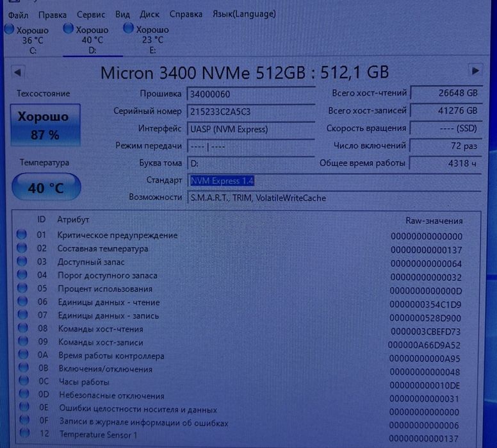The width and height of the screenshot is (497, 448).
Task: Select row Часы работы
Action: (240, 383)
